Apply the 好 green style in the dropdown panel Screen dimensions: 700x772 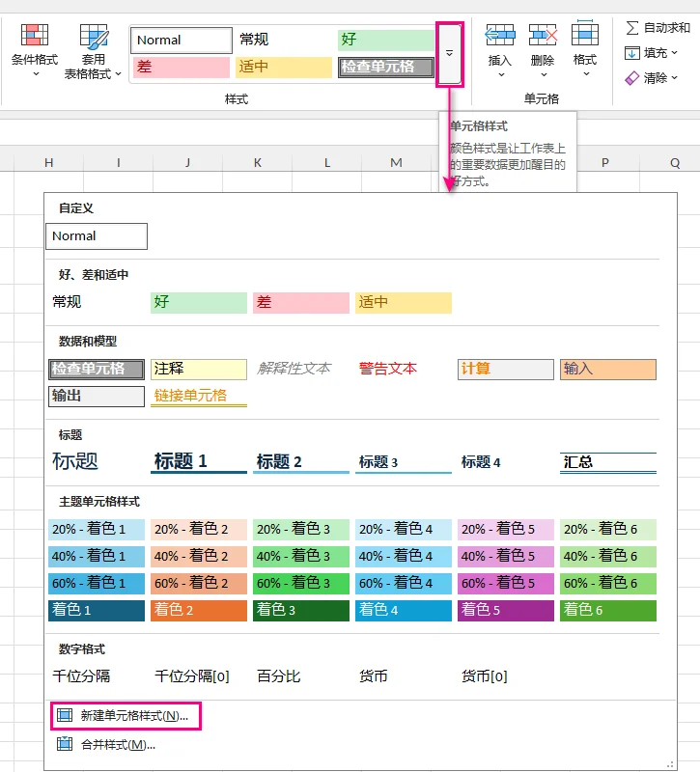(199, 302)
